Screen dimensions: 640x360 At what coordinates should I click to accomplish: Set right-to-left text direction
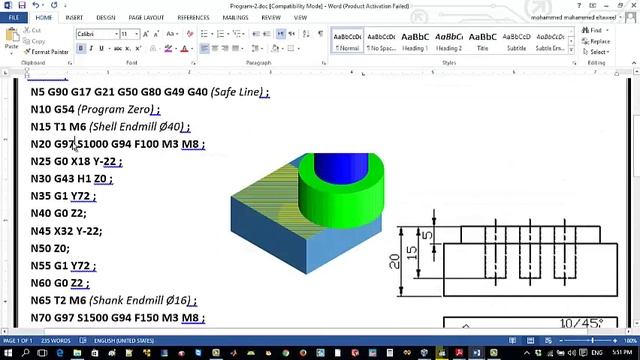tap(291, 34)
